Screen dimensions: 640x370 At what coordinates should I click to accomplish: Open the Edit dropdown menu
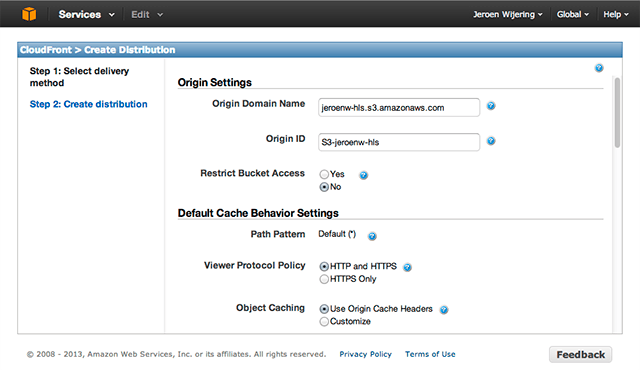tap(147, 15)
